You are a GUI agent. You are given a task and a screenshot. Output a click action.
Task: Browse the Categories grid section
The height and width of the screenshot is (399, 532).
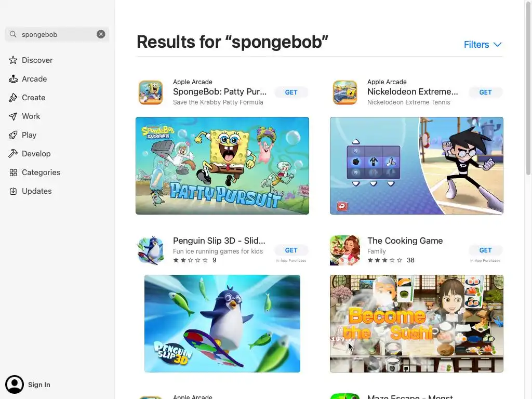click(x=35, y=172)
